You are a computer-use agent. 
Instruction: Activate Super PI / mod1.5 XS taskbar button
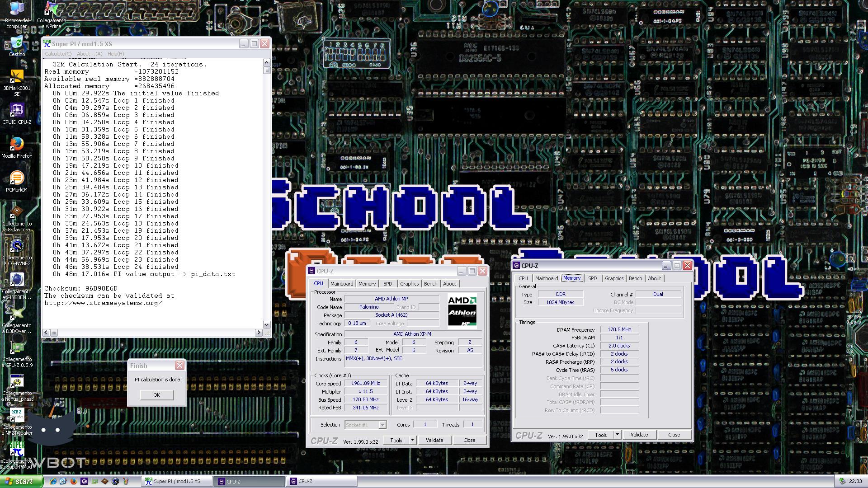(x=176, y=481)
